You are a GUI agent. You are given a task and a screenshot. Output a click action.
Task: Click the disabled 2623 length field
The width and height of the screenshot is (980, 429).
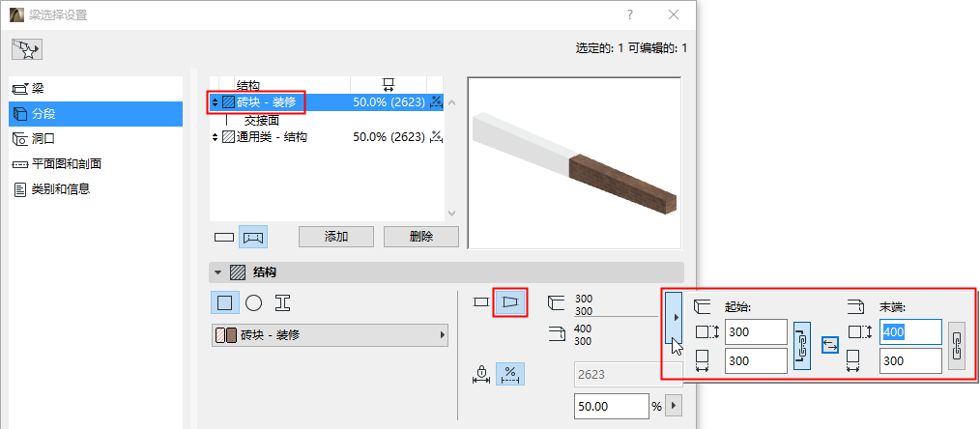627,375
